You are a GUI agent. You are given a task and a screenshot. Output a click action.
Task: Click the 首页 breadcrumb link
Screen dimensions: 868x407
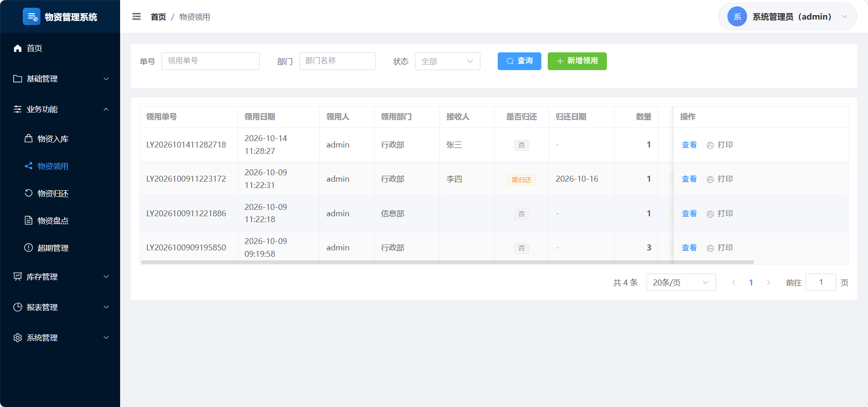click(x=158, y=17)
